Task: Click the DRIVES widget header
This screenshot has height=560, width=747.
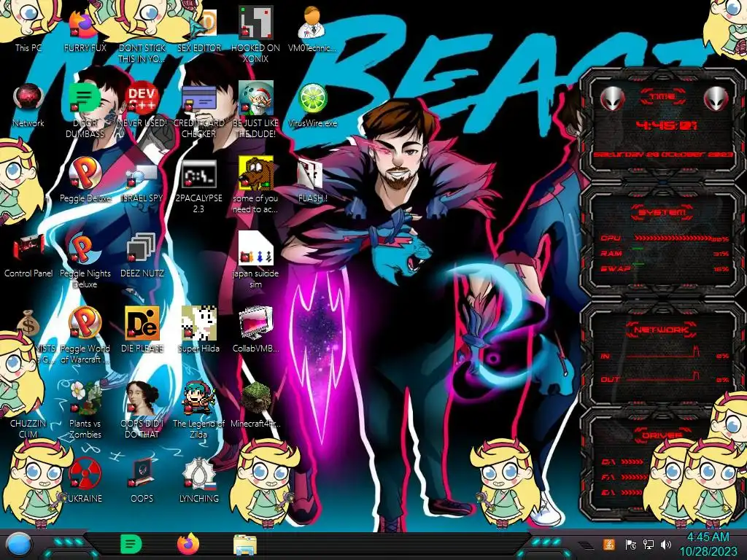Action: 662,435
